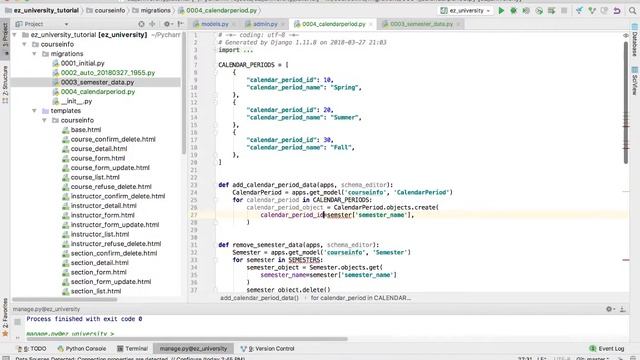Commit changes with the VCS commit icon
Screen dimensions: 640x360
click(592, 11)
